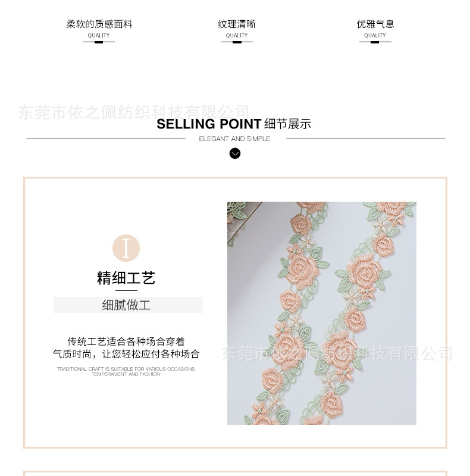Open the rose lace trim product photo
Screen dimensions: 470x476
pos(322,313)
